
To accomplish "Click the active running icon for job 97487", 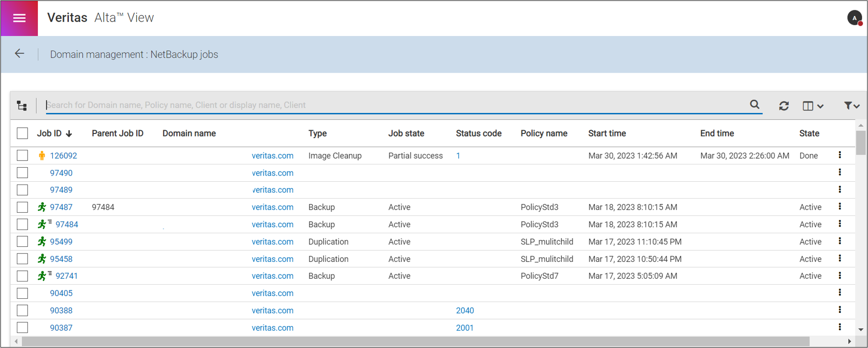I will (42, 207).
